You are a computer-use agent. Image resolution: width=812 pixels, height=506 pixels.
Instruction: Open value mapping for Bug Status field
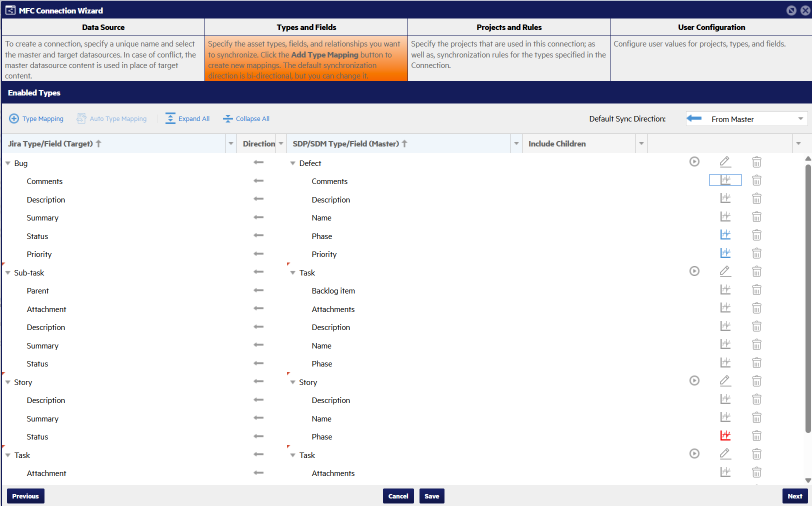coord(725,235)
